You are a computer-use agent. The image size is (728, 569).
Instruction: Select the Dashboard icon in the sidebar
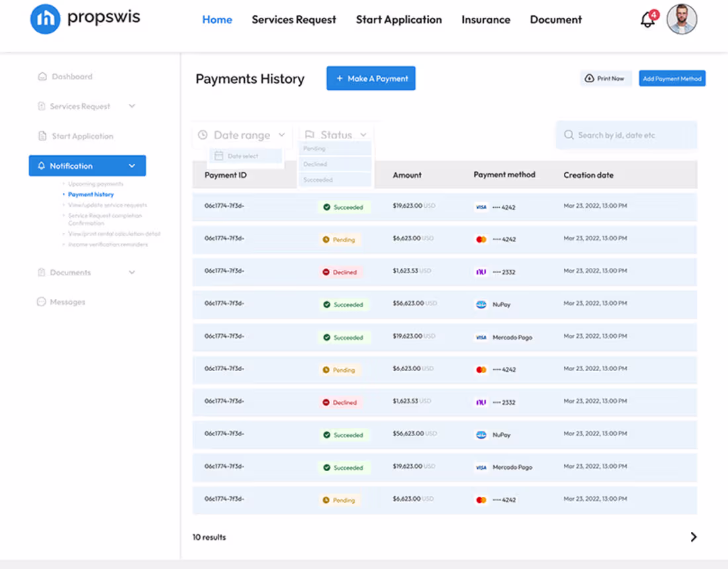[42, 76]
